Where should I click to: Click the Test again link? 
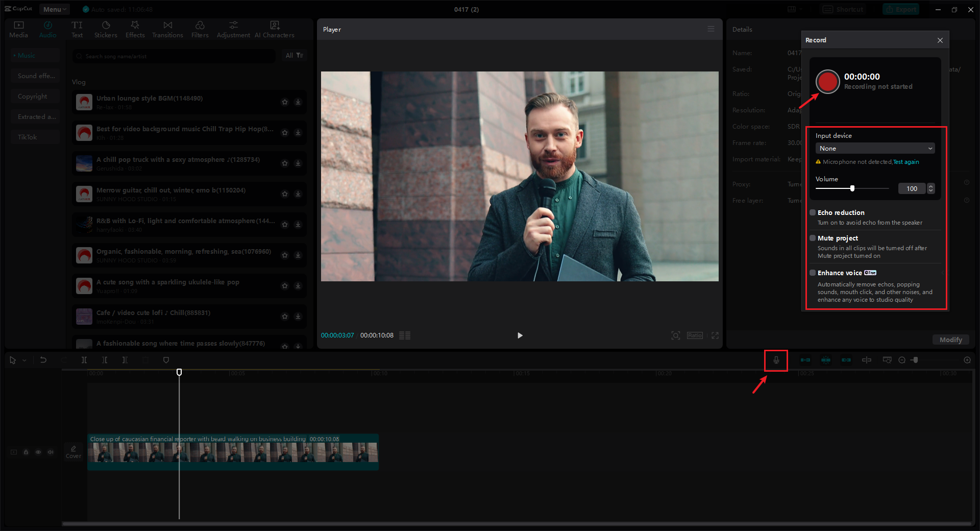[x=905, y=162]
